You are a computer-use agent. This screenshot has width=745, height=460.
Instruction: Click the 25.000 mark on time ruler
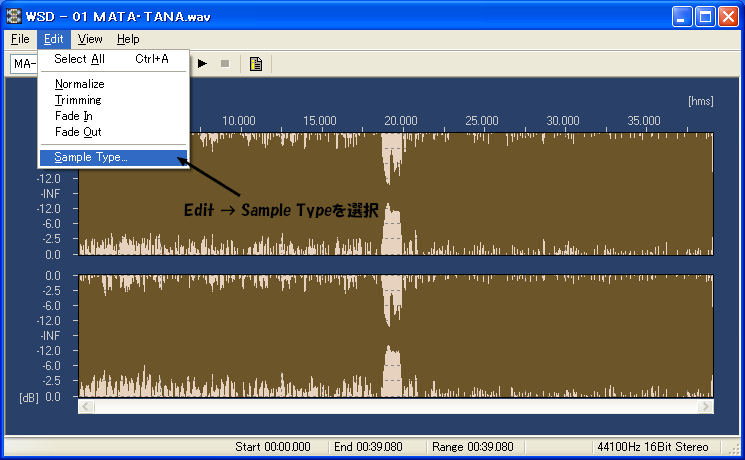(x=482, y=121)
